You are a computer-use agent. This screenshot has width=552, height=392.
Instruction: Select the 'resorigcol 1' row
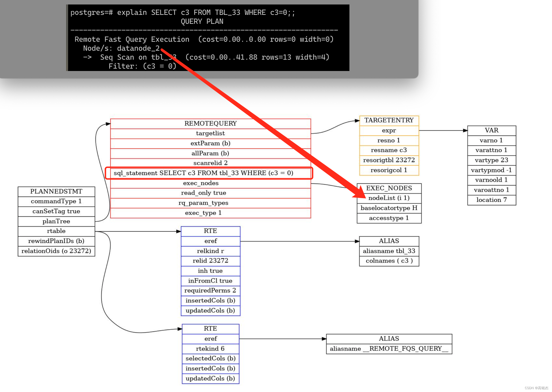point(389,171)
